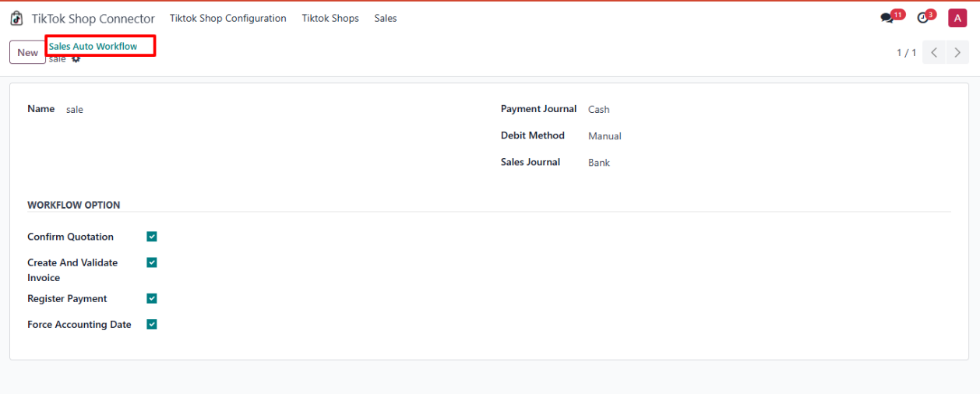The image size is (980, 394).
Task: Toggle Create And Validate Invoice checkbox
Action: (x=152, y=262)
